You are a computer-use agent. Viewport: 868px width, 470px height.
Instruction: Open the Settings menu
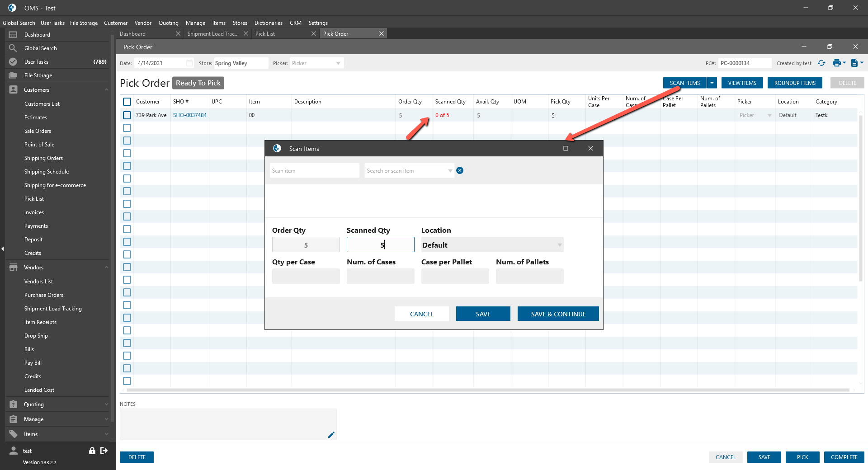[318, 23]
